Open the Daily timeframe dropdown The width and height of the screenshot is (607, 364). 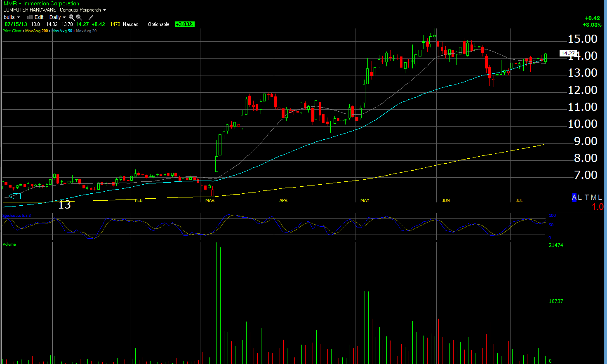(57, 17)
